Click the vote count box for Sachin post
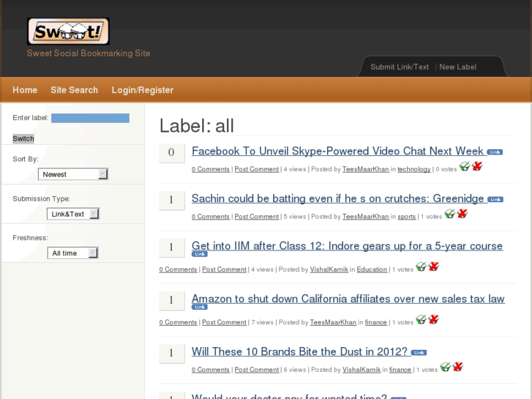The width and height of the screenshot is (532, 399). (172, 201)
